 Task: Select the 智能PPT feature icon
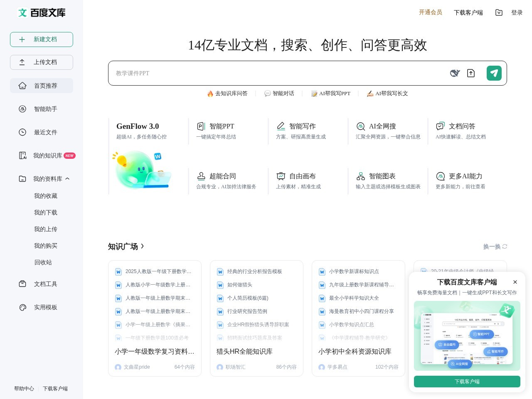click(x=201, y=126)
